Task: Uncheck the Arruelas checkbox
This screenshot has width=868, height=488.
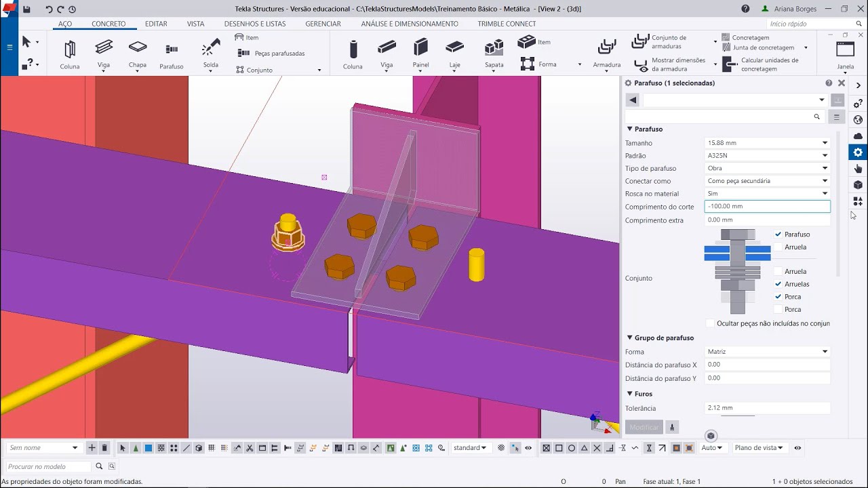Action: point(778,284)
